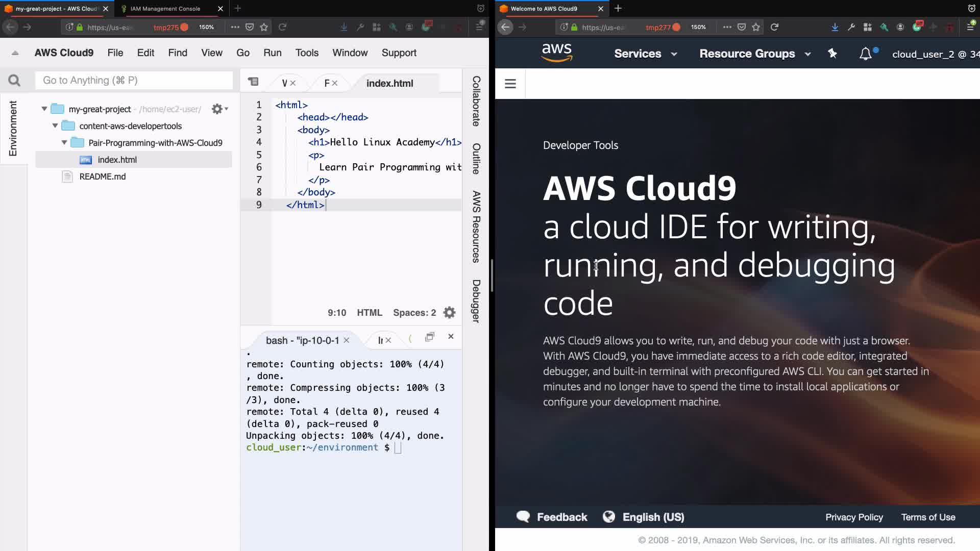This screenshot has width=980, height=551.
Task: Maximize the terminal pane with the restore icon
Action: pyautogui.click(x=429, y=337)
